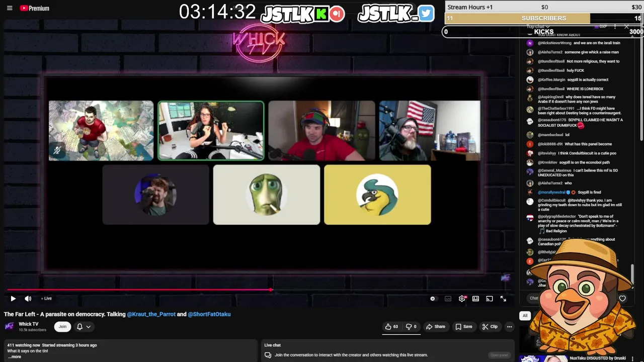The width and height of the screenshot is (644, 362).
Task: Click the parrot avatar tile in stream
Action: (377, 195)
